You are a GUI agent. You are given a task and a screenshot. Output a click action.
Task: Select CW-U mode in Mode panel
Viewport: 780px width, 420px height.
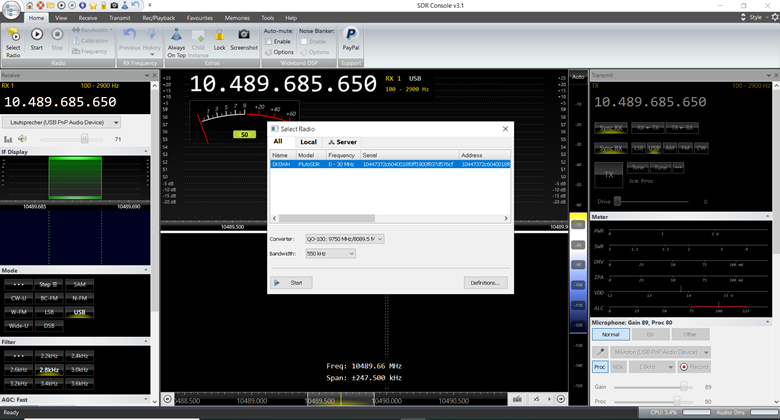click(x=18, y=299)
